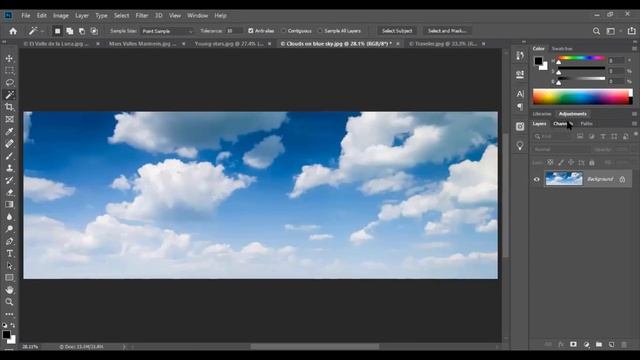
Task: Select the Dodge tool
Action: (9, 229)
